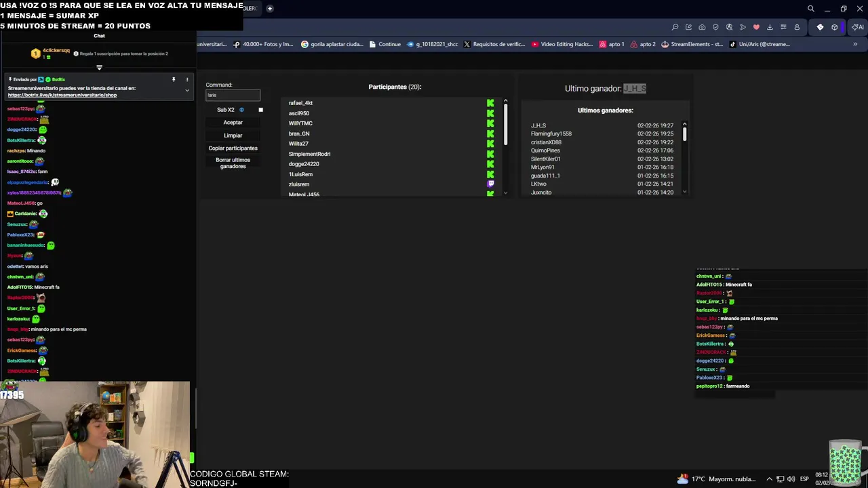Click the Command input field

click(233, 95)
